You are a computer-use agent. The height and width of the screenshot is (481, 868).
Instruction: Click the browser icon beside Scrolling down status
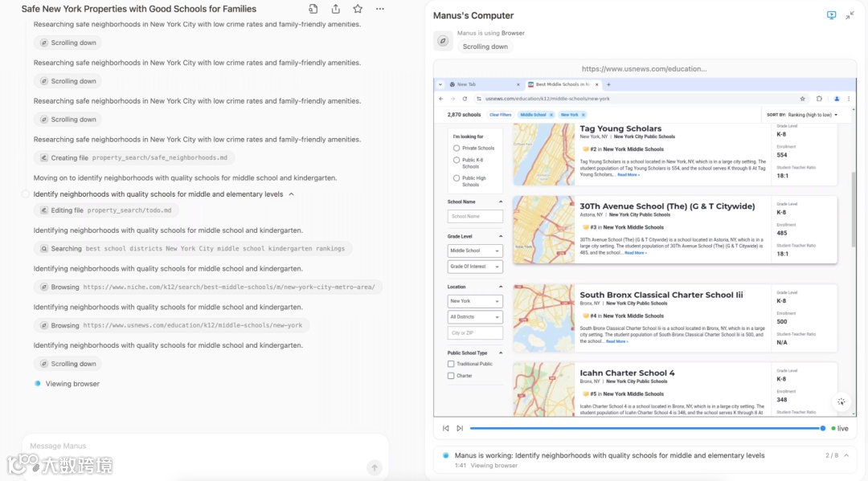click(x=443, y=40)
